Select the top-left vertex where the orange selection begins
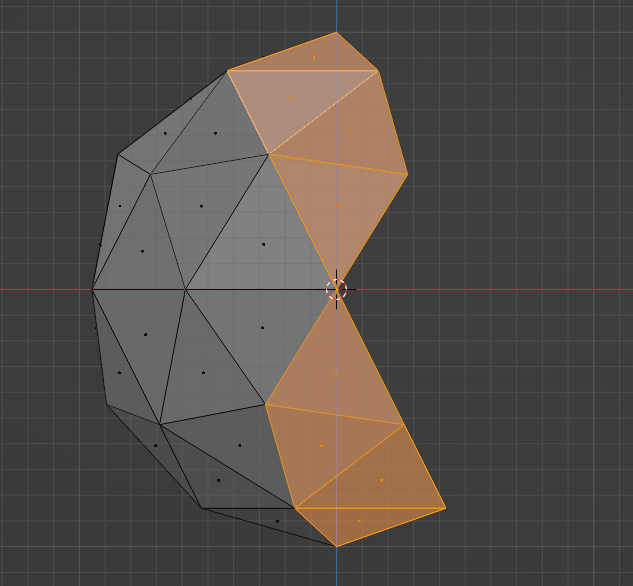This screenshot has height=586, width=633. pos(228,71)
